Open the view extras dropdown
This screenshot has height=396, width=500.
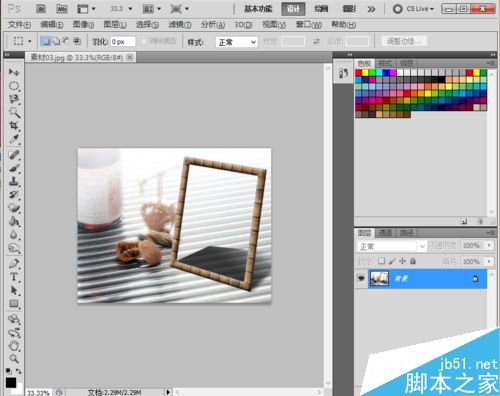tap(86, 9)
